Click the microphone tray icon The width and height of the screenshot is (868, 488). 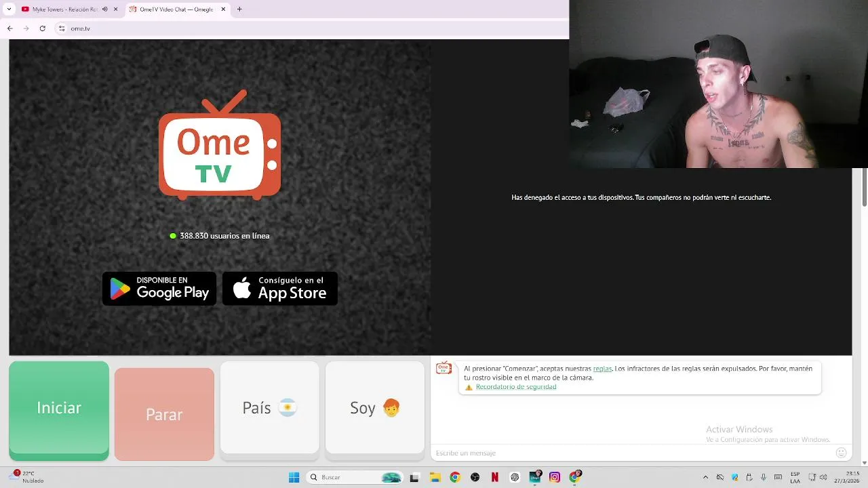coord(764,477)
